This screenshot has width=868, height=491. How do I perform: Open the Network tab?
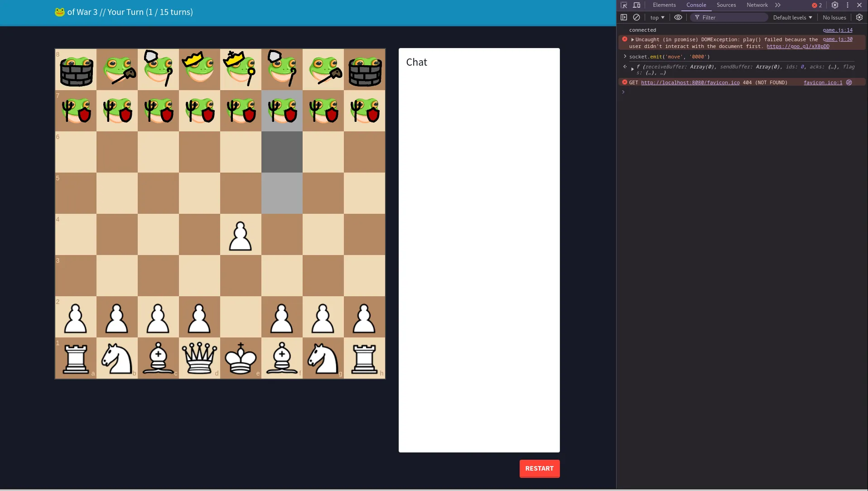pyautogui.click(x=756, y=5)
